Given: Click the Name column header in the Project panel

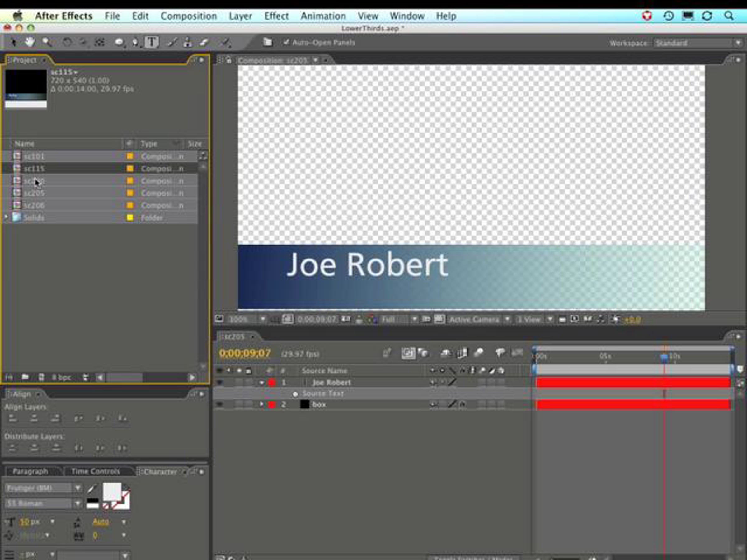Looking at the screenshot, I should click(x=24, y=144).
